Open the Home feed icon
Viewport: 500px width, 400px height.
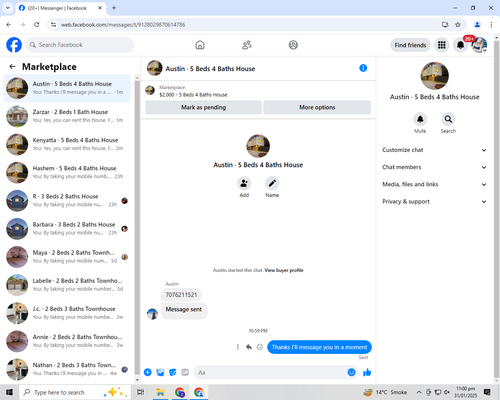(200, 45)
